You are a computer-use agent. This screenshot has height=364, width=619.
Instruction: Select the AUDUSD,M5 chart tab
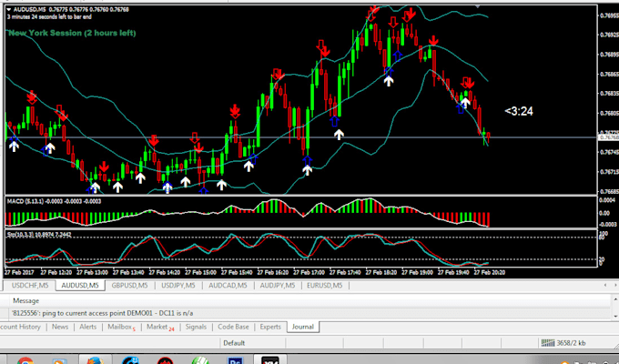[80, 286]
